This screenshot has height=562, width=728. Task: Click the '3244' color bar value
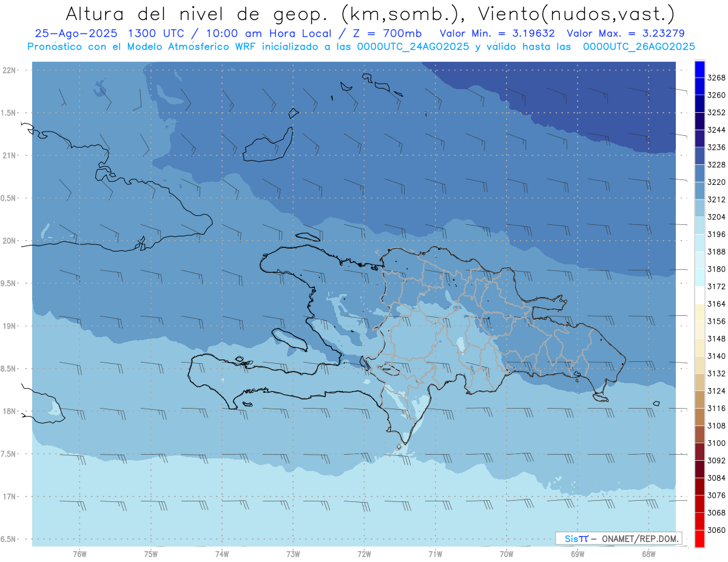[x=717, y=130]
